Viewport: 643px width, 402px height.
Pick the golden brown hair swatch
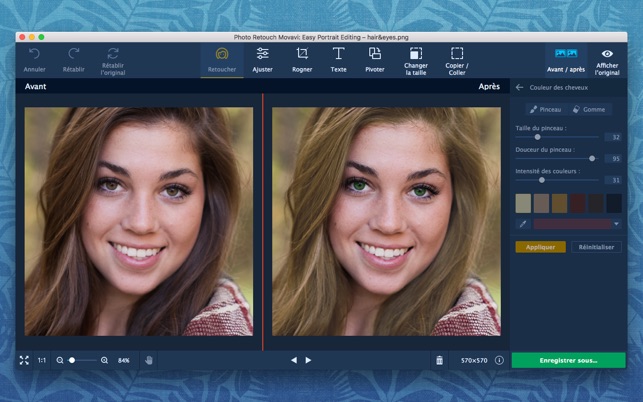click(x=559, y=203)
